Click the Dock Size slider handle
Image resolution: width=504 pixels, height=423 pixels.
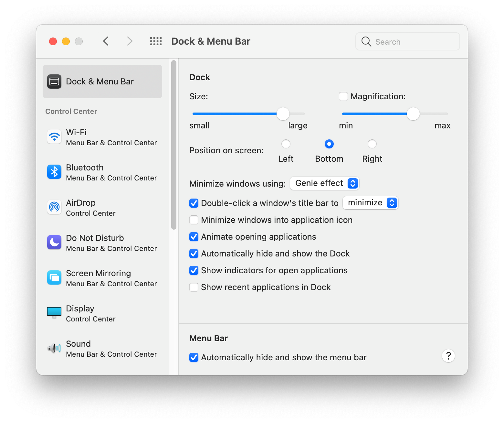[x=283, y=114]
